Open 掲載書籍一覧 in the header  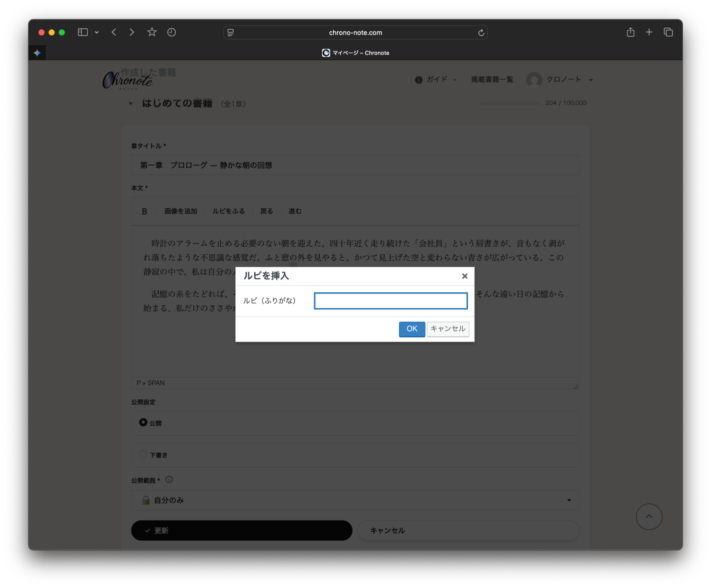click(x=492, y=80)
